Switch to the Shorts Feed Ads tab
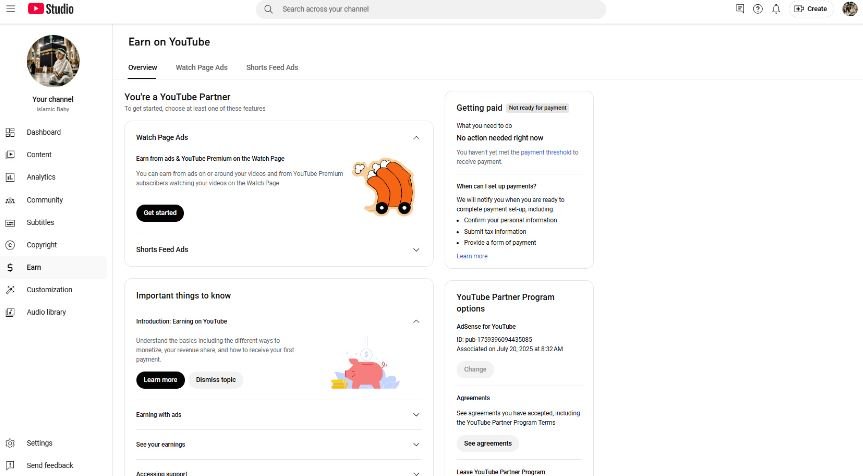Screen dimensions: 863x476 click(x=272, y=67)
